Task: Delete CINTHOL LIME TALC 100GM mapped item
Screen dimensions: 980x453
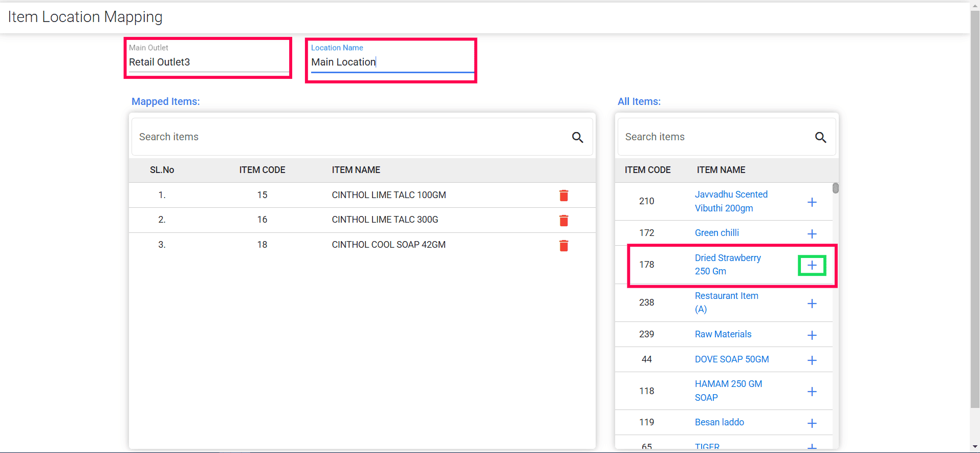Action: pyautogui.click(x=563, y=196)
